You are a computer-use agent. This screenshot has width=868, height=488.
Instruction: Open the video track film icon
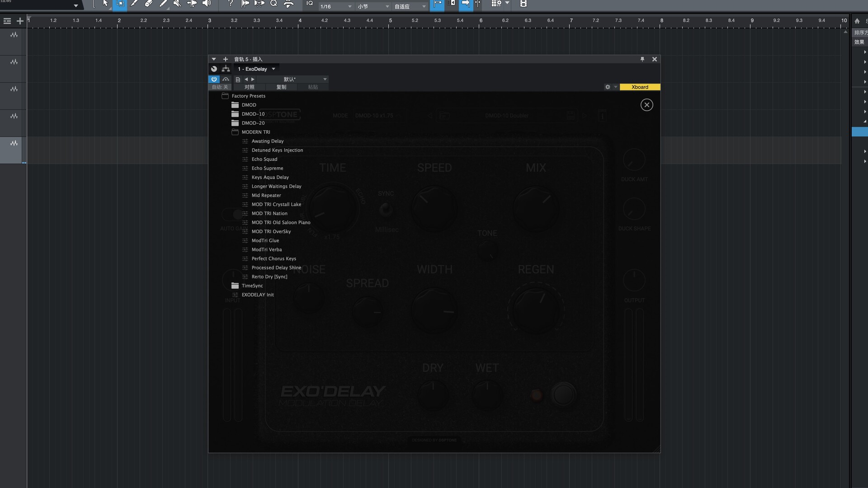[523, 4]
